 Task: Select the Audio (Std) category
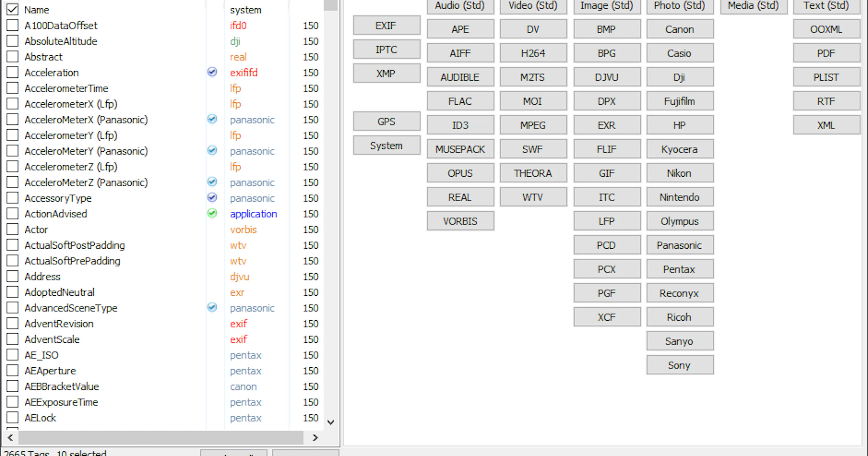click(x=460, y=6)
